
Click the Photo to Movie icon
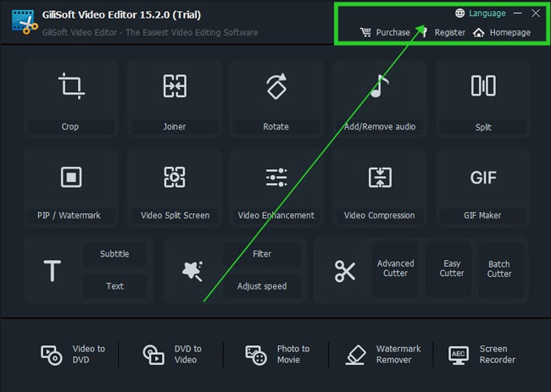tap(256, 355)
